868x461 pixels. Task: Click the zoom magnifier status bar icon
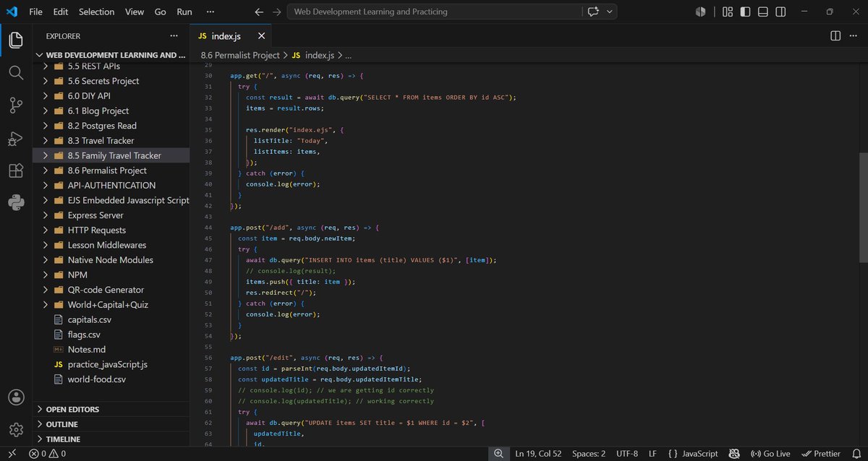(x=498, y=454)
